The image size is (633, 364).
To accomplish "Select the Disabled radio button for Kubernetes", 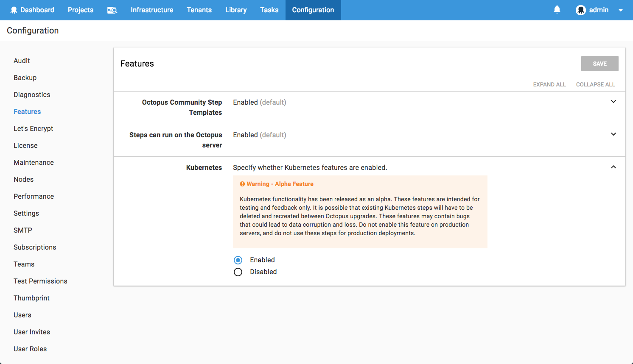I will tap(238, 272).
